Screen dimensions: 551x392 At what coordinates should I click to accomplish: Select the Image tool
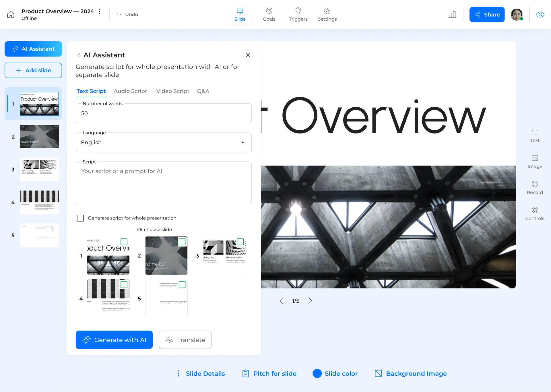point(535,162)
